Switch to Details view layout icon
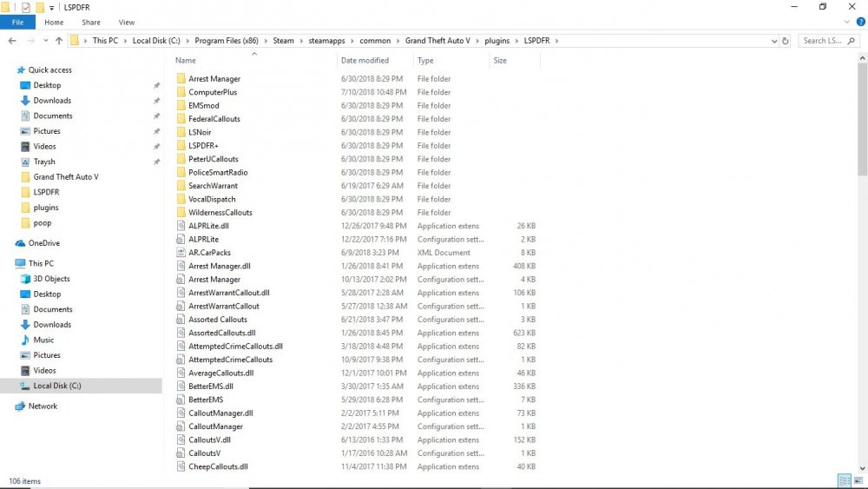The width and height of the screenshot is (868, 489). click(x=845, y=480)
